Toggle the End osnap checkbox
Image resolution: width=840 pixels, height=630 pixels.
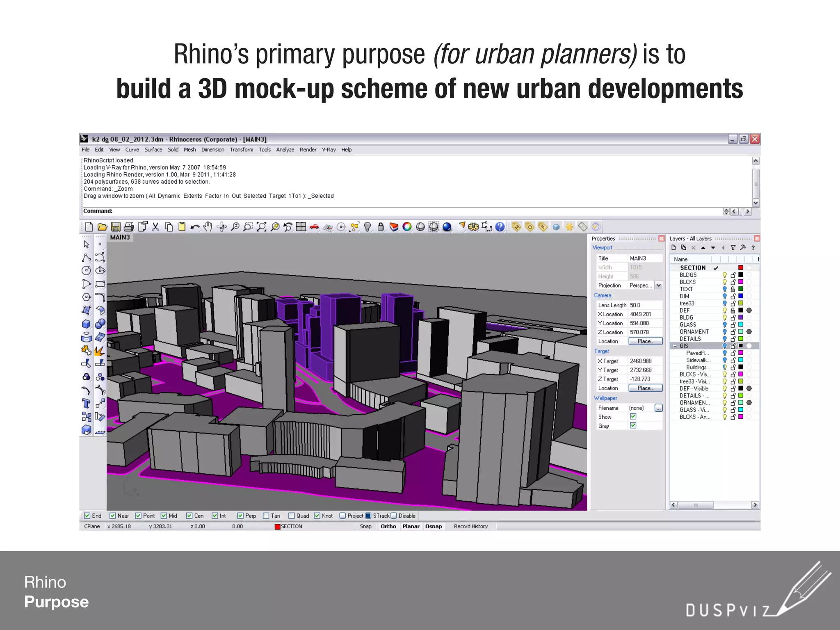pyautogui.click(x=87, y=516)
